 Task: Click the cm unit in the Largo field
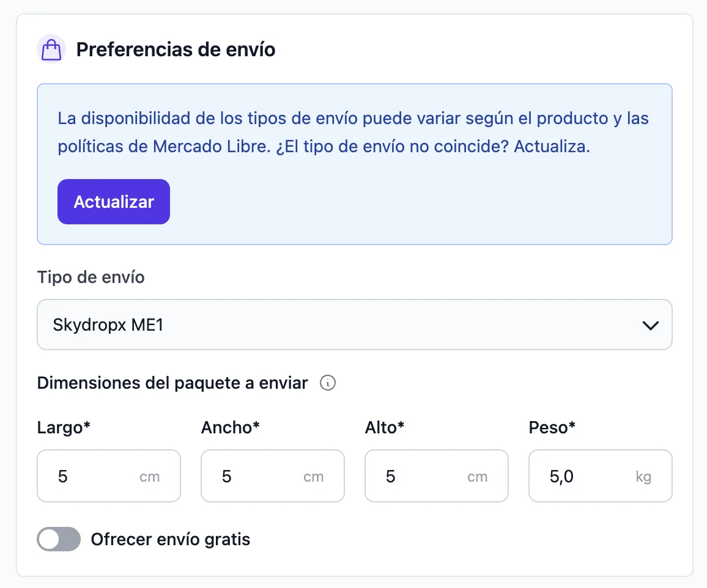[150, 477]
